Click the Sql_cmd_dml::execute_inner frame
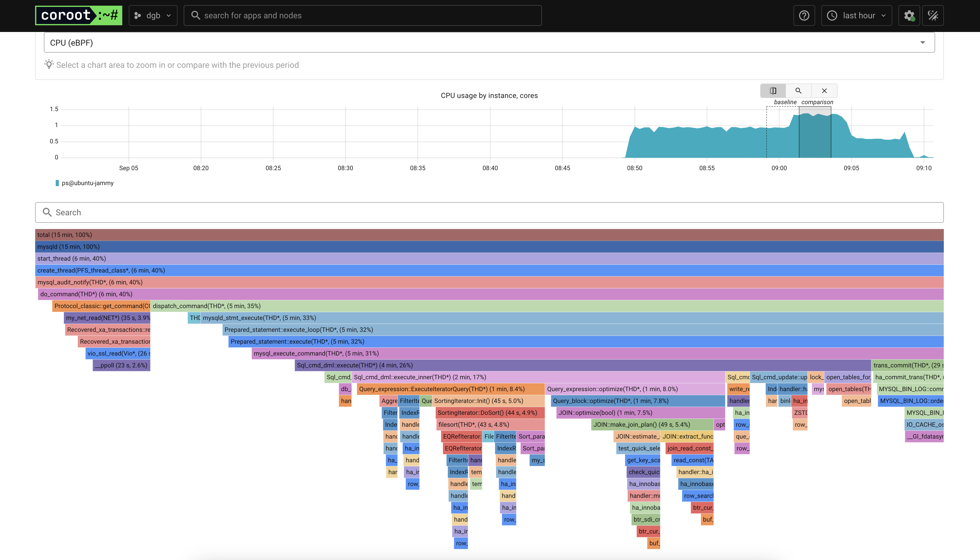The width and height of the screenshot is (980, 560). pyautogui.click(x=539, y=377)
